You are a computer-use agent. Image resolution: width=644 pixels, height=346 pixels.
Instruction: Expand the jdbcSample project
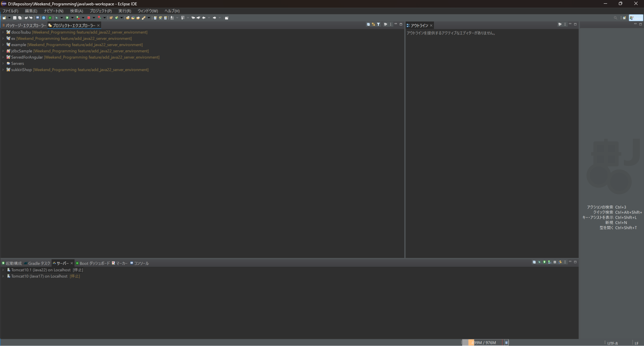[x=3, y=51]
